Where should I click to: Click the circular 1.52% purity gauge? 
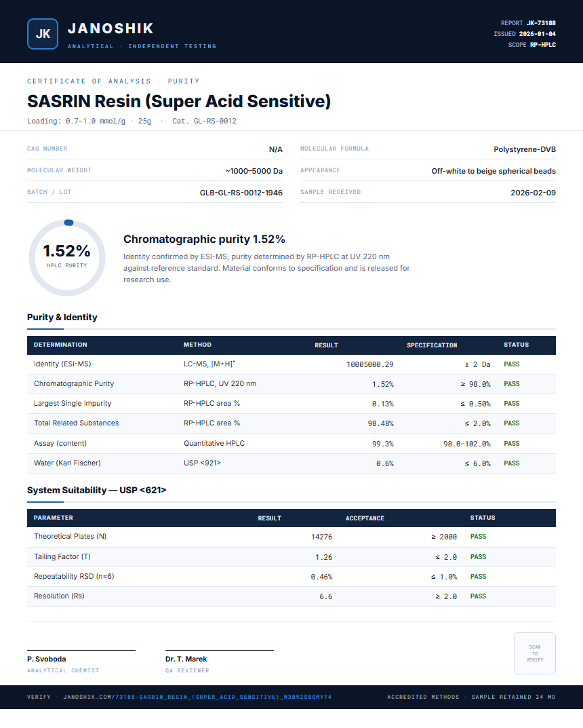tap(67, 258)
